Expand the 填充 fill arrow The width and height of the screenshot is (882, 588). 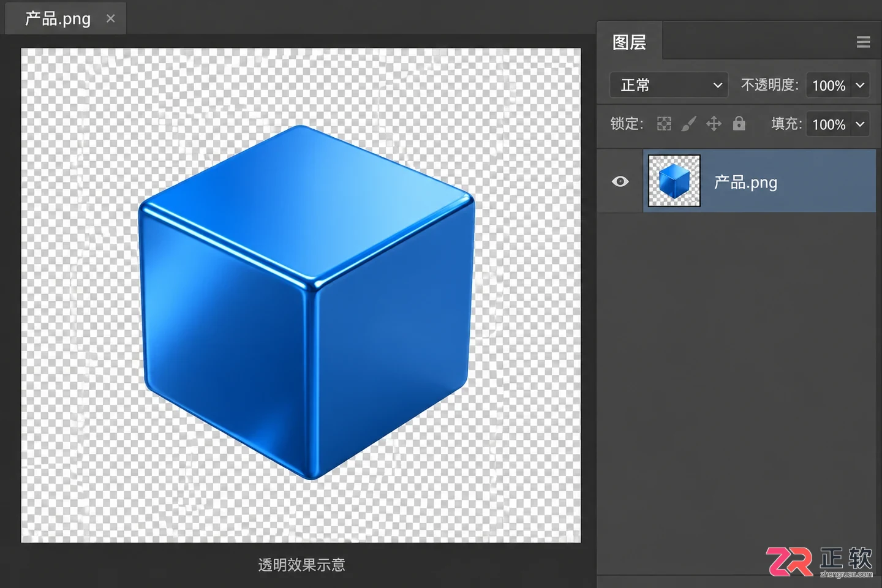[860, 124]
